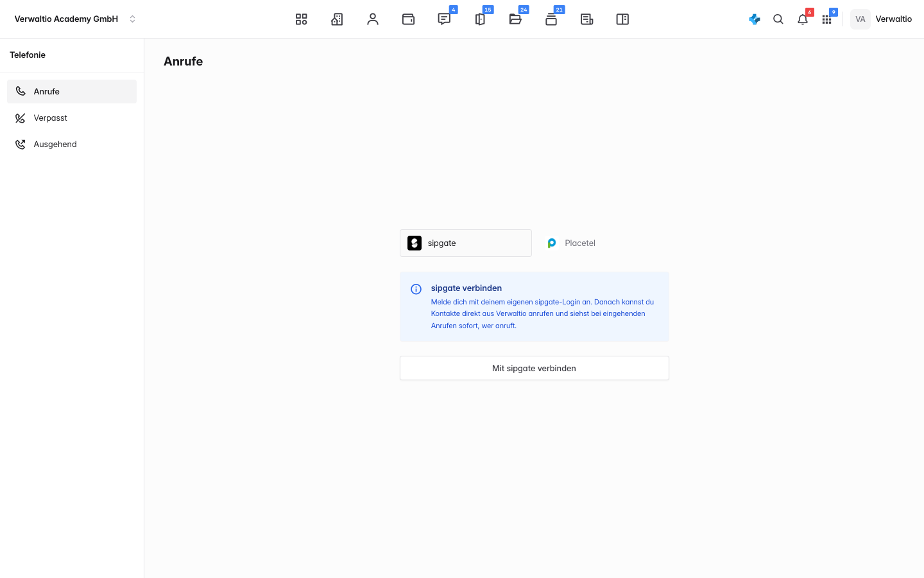Open Verpasst calls in the sidebar
Image resolution: width=924 pixels, height=578 pixels.
[x=72, y=118]
